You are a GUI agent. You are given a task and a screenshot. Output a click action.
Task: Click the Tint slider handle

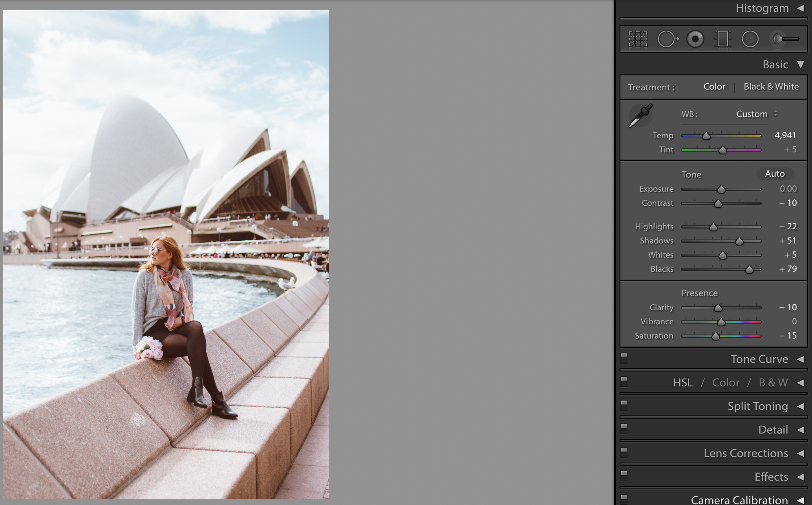tap(723, 150)
